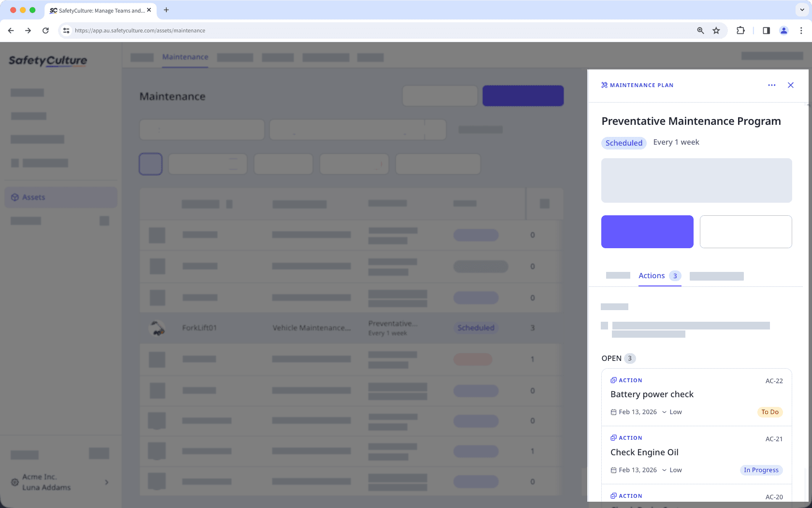Click the Action icon on Battery power check card
812x508 pixels.
613,380
